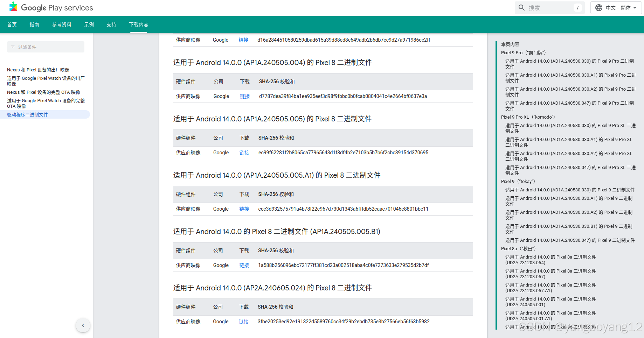Open the 指南 tab
Screen dimensions: 644x338
[34, 24]
